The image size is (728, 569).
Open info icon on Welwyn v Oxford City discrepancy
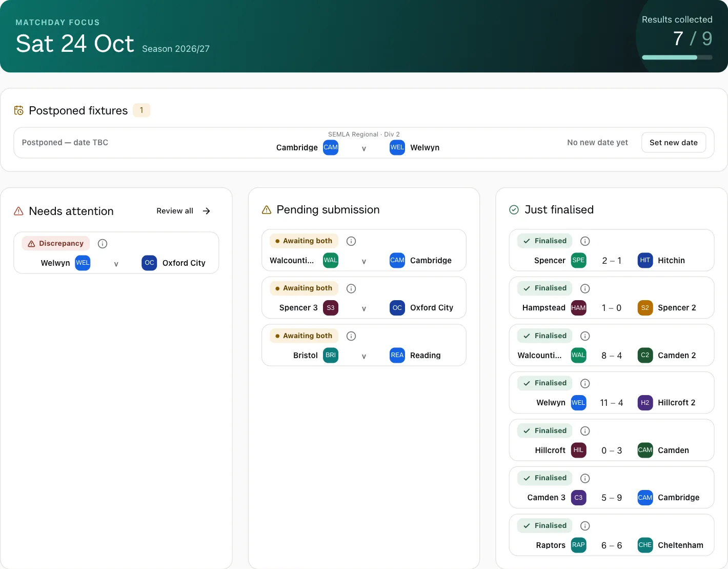(x=103, y=244)
